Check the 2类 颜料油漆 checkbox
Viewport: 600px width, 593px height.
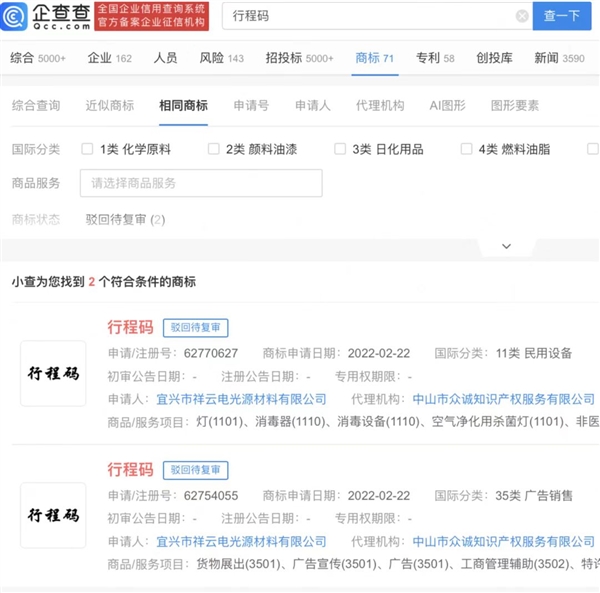coord(214,149)
